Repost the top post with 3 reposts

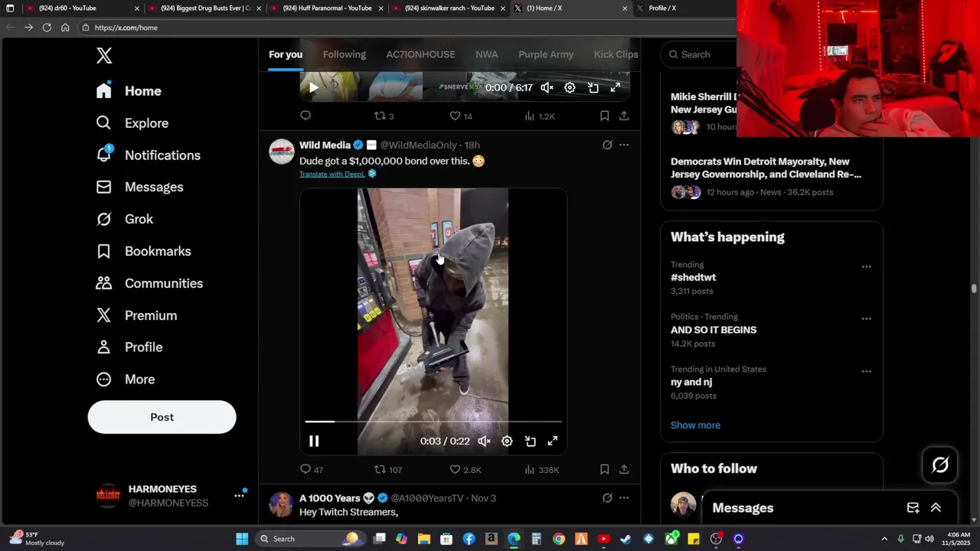click(384, 116)
